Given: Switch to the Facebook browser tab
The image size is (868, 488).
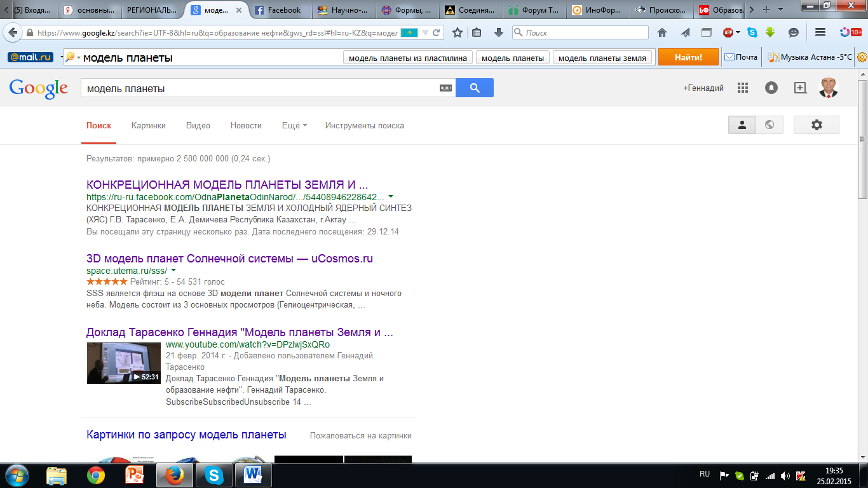Looking at the screenshot, I should pyautogui.click(x=278, y=10).
